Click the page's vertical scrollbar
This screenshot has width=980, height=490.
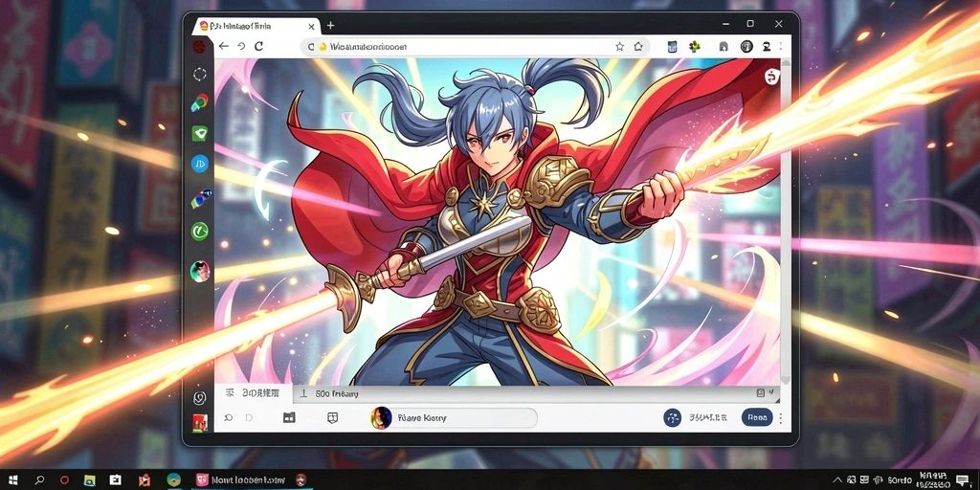click(787, 222)
